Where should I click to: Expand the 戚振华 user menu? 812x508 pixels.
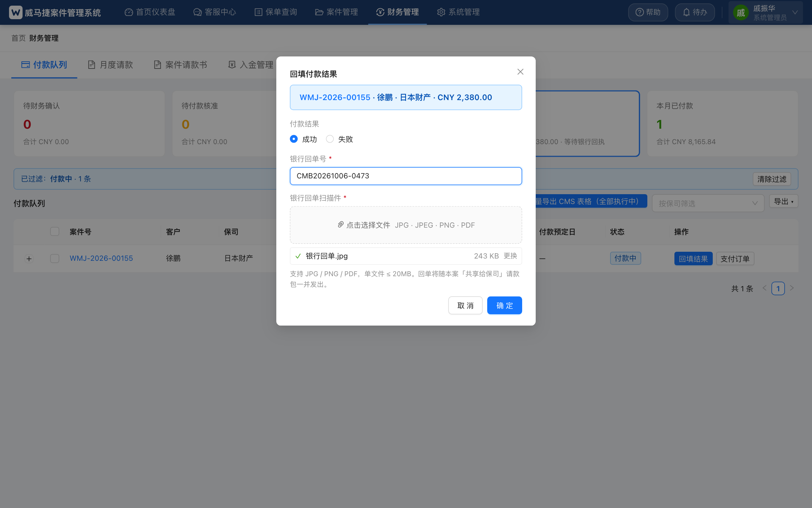tap(765, 12)
